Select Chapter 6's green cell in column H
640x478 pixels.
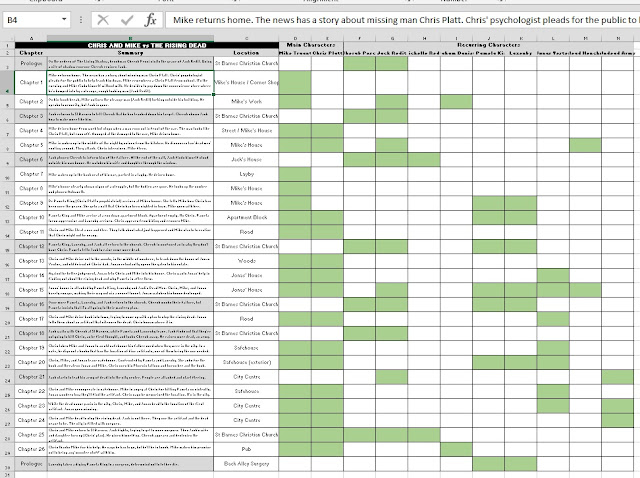[x=424, y=159]
